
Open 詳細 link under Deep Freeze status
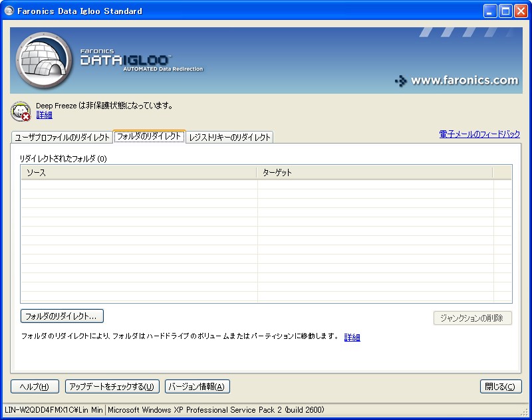click(44, 115)
